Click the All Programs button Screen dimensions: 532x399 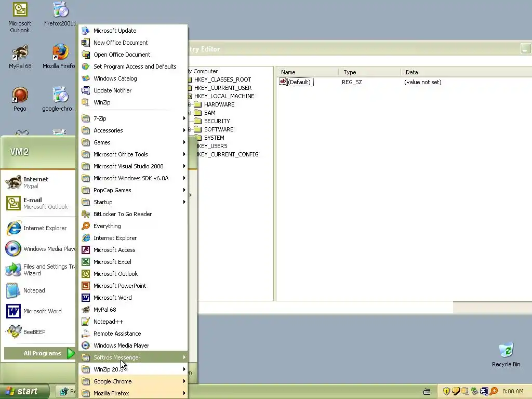[39, 353]
